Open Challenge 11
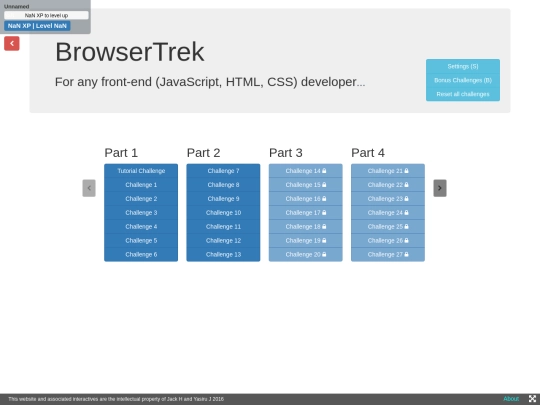 (x=223, y=227)
